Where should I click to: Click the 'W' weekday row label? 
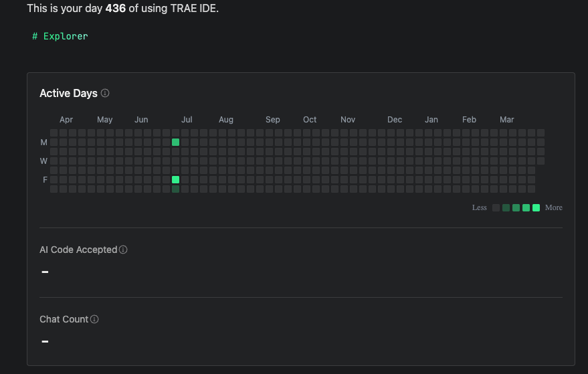tap(43, 161)
